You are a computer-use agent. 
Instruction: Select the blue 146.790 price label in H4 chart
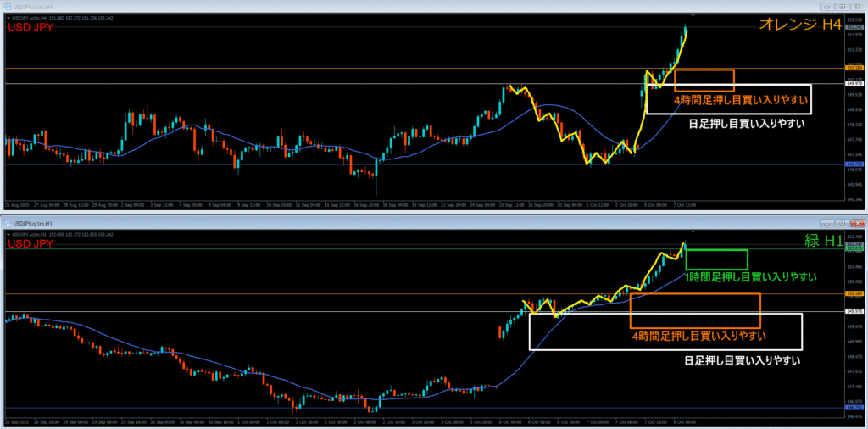(854, 165)
